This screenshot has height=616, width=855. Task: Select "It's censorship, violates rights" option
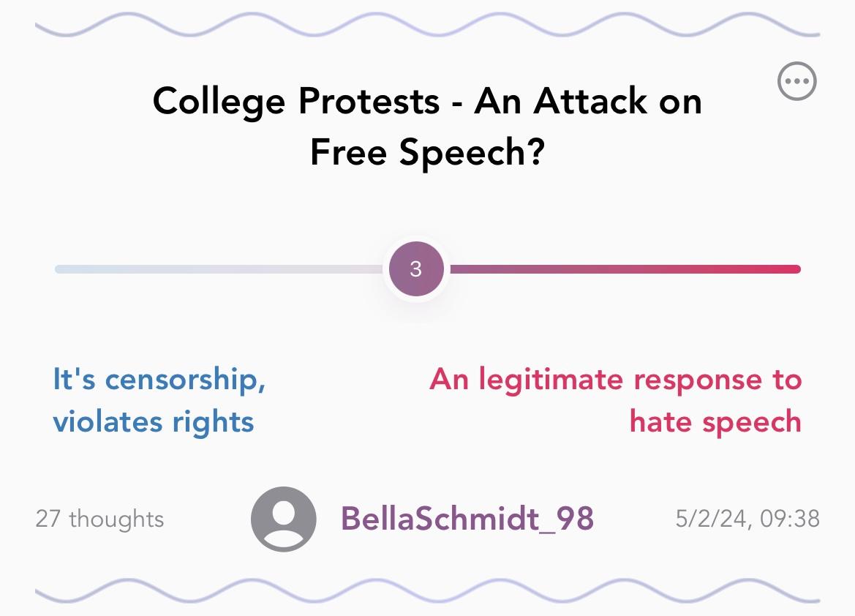point(159,400)
